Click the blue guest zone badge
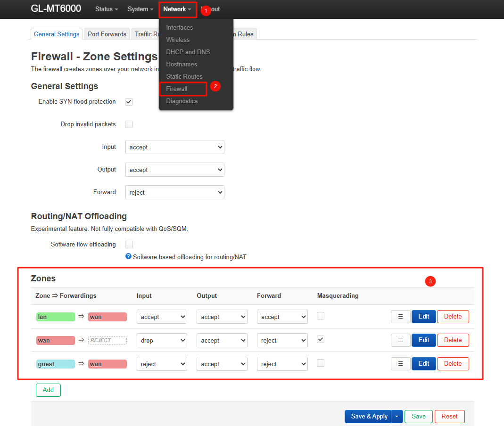Image resolution: width=504 pixels, height=426 pixels. tap(55, 364)
